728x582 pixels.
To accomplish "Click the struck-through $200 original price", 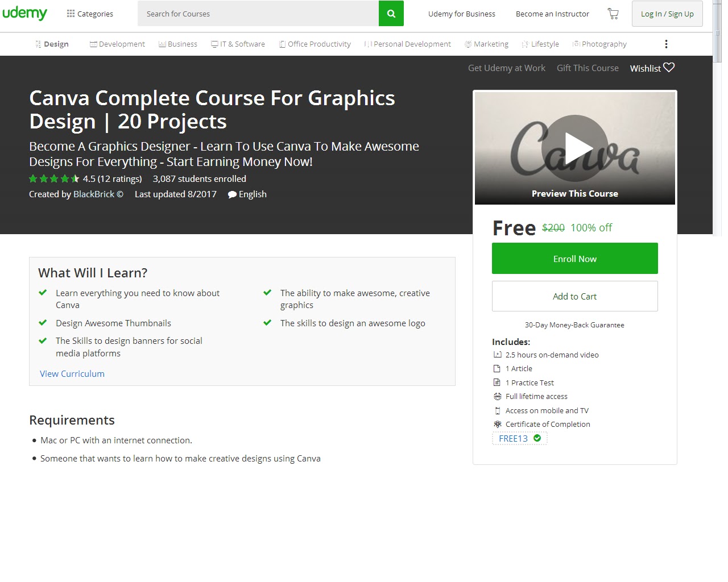I will [x=553, y=228].
